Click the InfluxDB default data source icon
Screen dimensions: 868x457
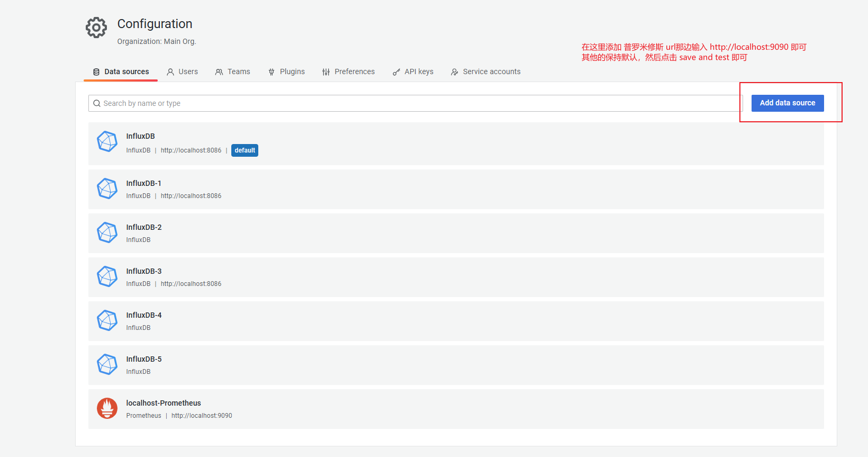pyautogui.click(x=107, y=141)
